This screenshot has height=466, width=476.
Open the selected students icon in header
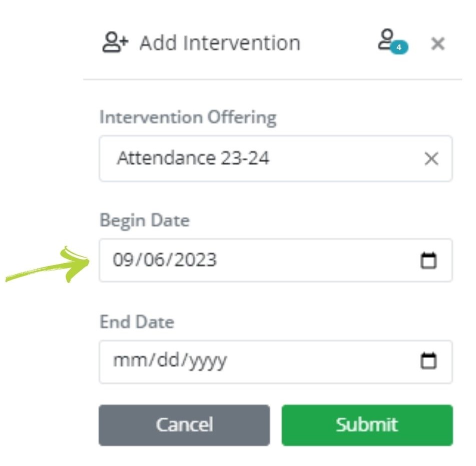pyautogui.click(x=386, y=40)
